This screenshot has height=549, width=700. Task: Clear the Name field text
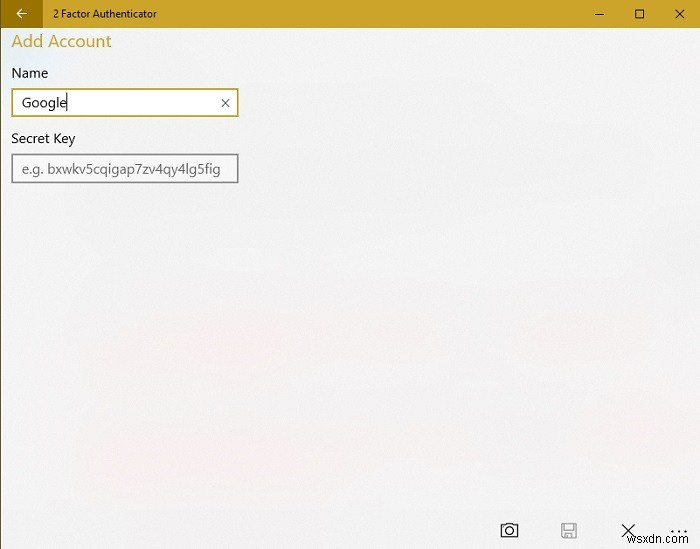click(225, 103)
